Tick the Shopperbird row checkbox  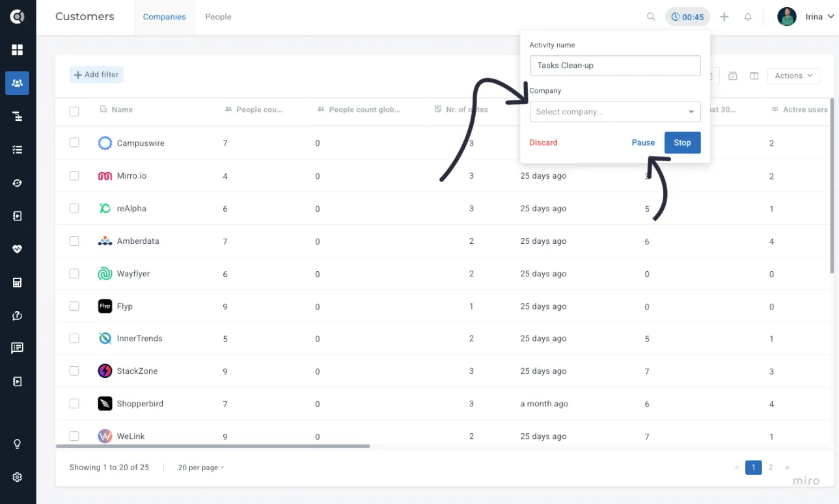74,403
